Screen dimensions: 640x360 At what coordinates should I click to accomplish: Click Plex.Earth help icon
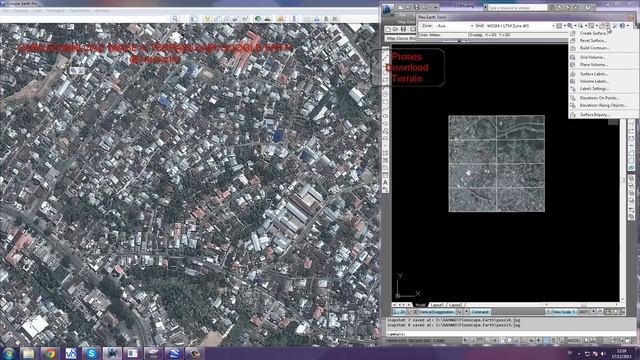click(622, 26)
